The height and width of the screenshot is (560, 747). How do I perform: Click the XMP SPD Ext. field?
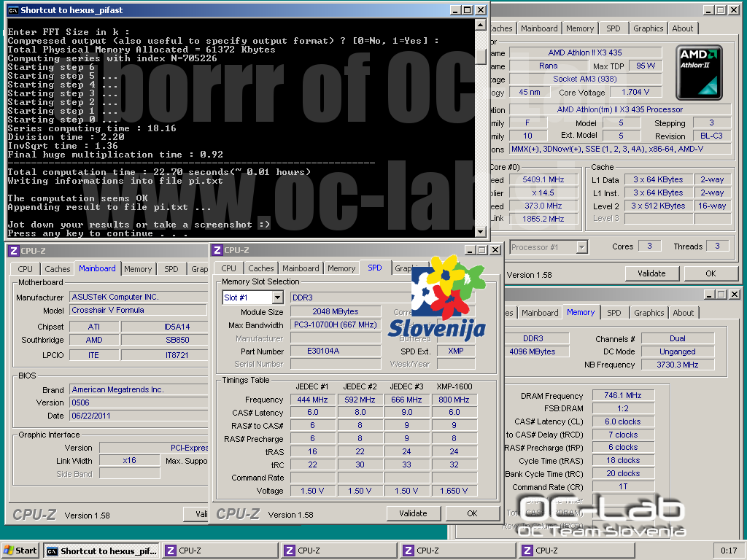(456, 351)
